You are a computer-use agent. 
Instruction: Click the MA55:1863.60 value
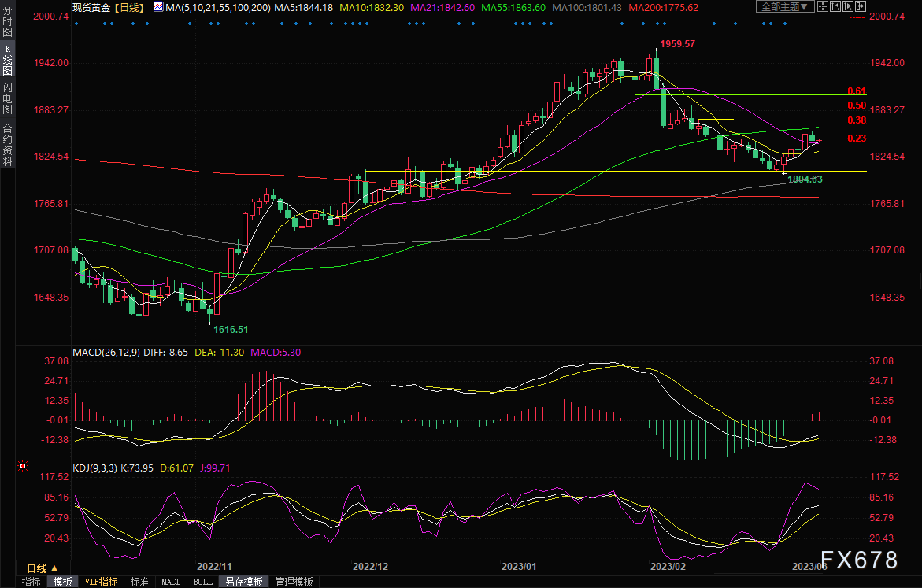tap(513, 7)
